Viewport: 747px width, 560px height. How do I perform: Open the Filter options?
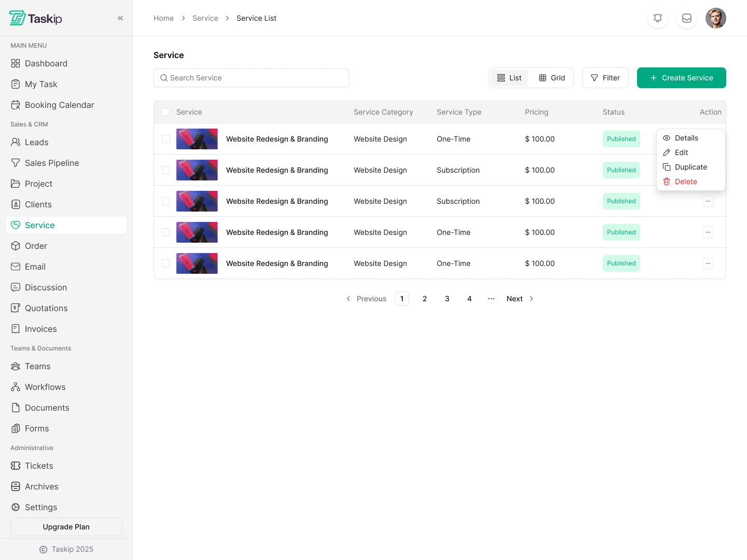[605, 78]
